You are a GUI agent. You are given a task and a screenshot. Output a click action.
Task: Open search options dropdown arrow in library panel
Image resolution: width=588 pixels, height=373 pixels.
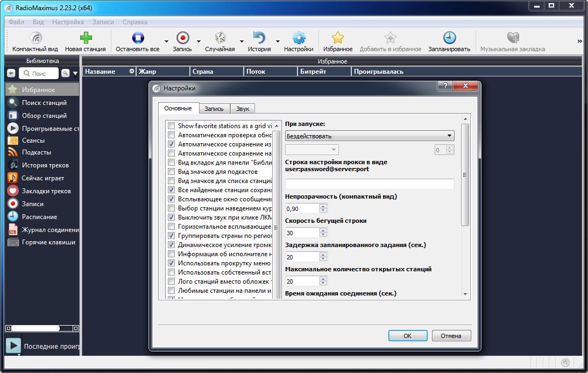coord(75,74)
